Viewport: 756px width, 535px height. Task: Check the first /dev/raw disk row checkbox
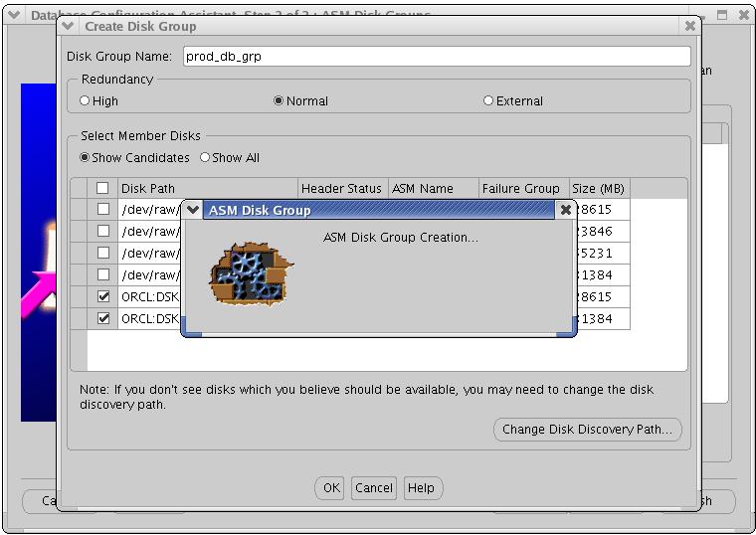tap(102, 210)
